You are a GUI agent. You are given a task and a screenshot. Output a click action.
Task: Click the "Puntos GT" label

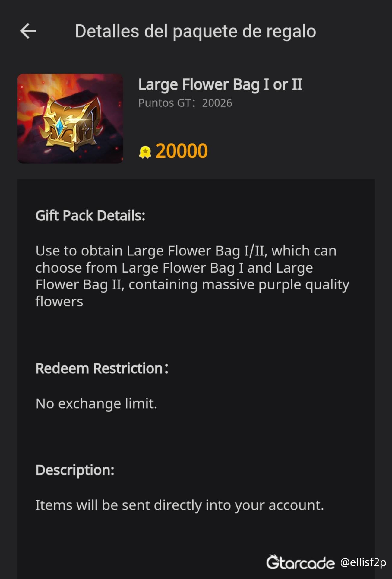pos(164,103)
